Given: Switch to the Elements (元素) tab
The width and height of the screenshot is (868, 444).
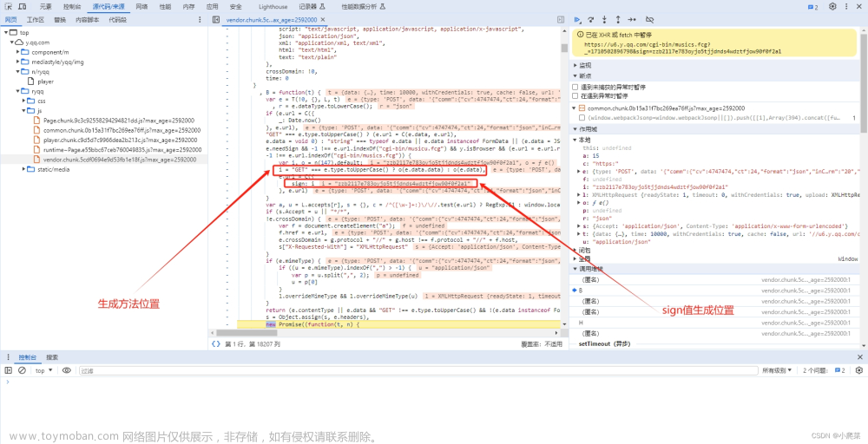Looking at the screenshot, I should pos(46,7).
